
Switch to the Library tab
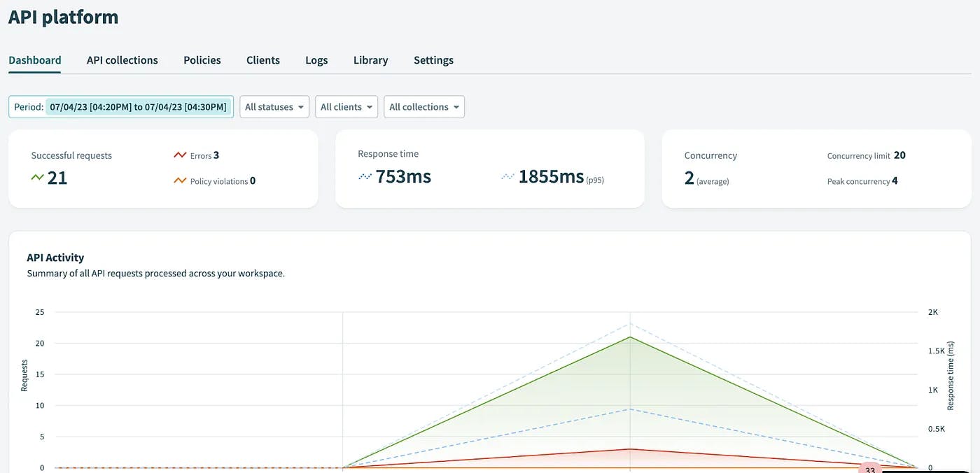coord(370,60)
